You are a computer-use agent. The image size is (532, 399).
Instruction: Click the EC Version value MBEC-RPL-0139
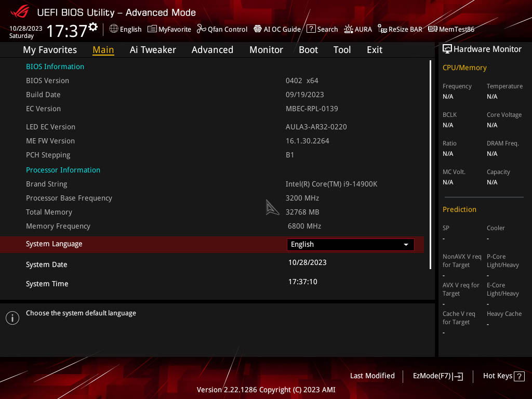312,109
